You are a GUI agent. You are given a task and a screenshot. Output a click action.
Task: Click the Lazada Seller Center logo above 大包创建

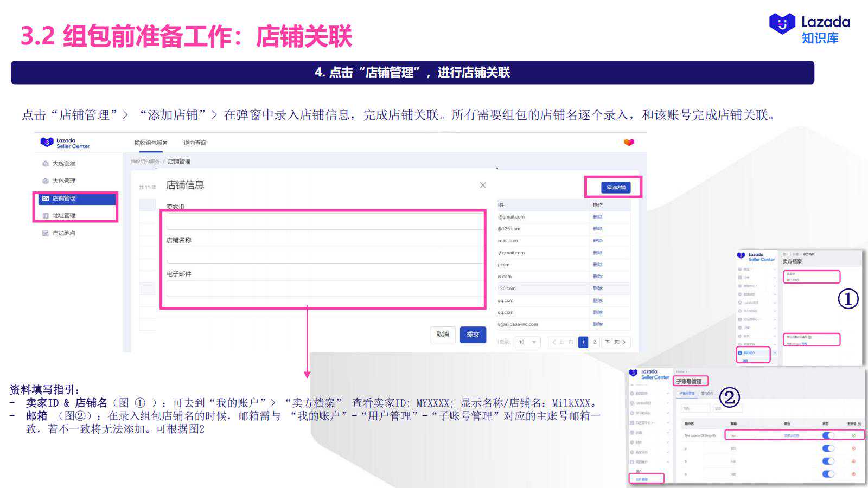click(65, 143)
